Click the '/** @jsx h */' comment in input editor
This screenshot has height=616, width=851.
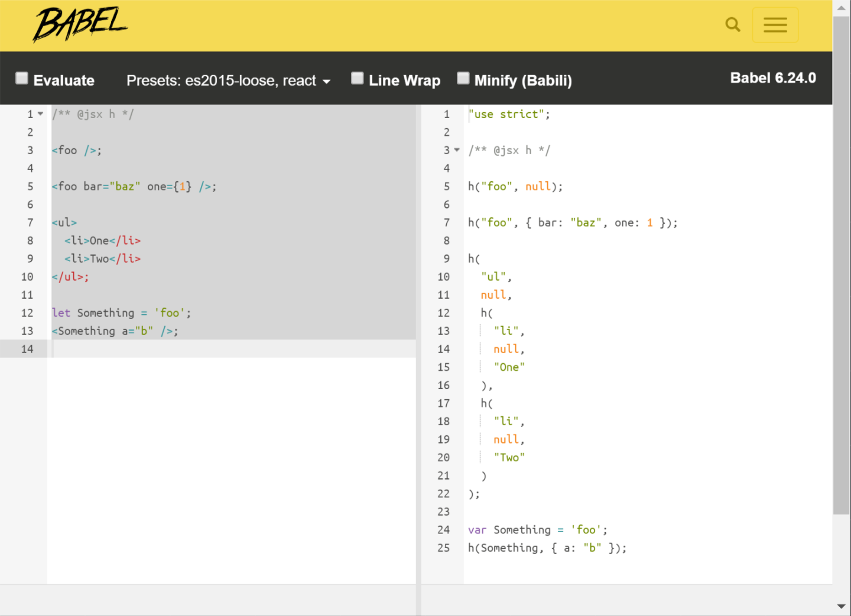pos(93,114)
